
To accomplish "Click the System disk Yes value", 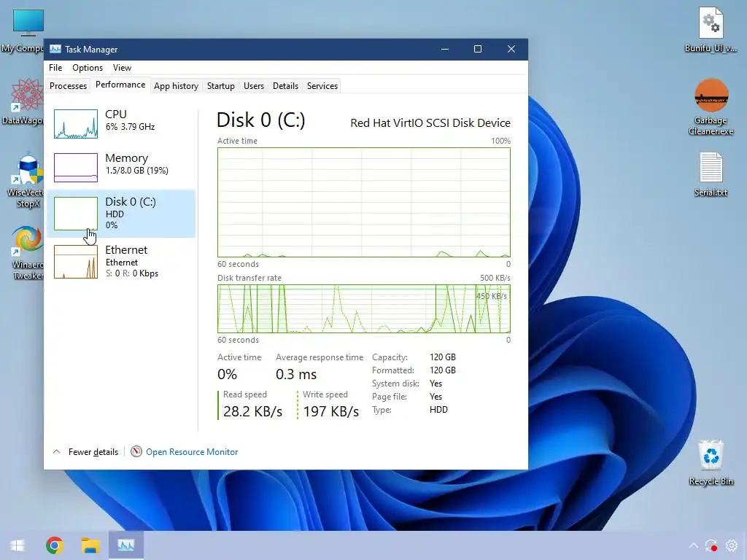I will click(x=436, y=384).
